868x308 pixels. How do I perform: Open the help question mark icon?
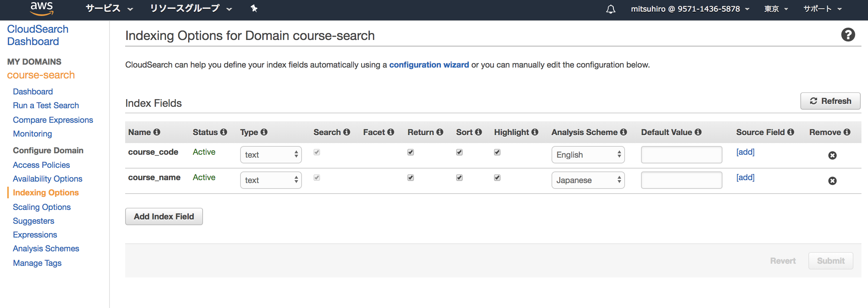(848, 35)
